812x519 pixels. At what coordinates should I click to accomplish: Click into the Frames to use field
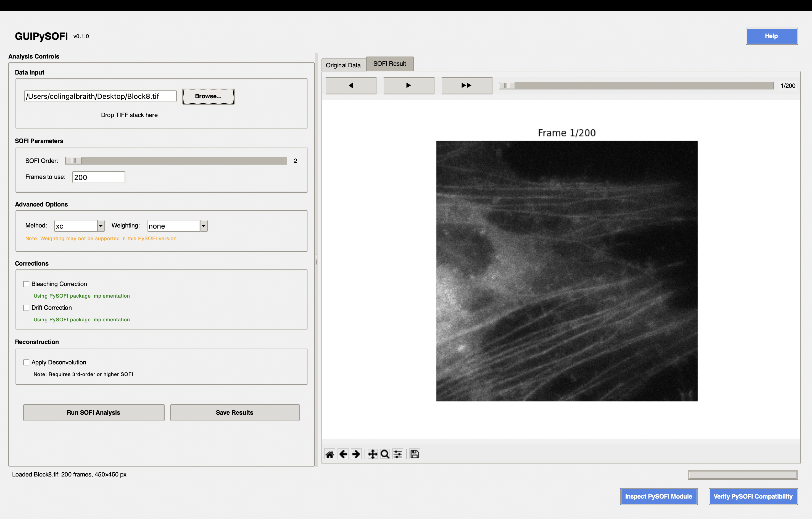click(x=99, y=177)
